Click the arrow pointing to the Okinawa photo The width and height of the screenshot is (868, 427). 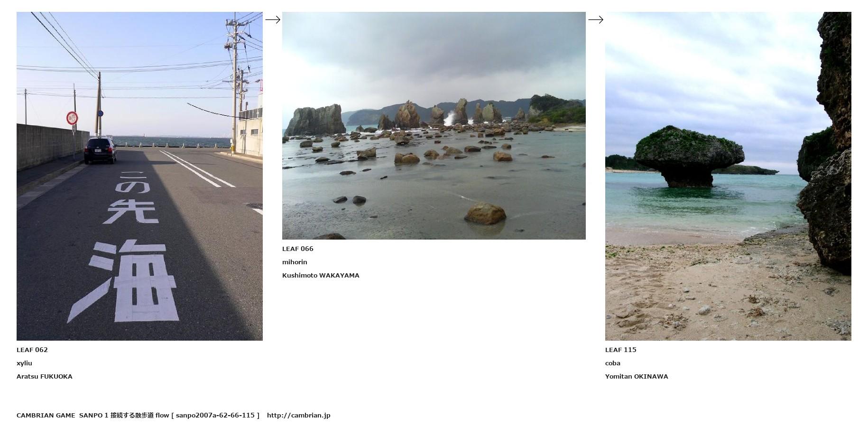[596, 19]
